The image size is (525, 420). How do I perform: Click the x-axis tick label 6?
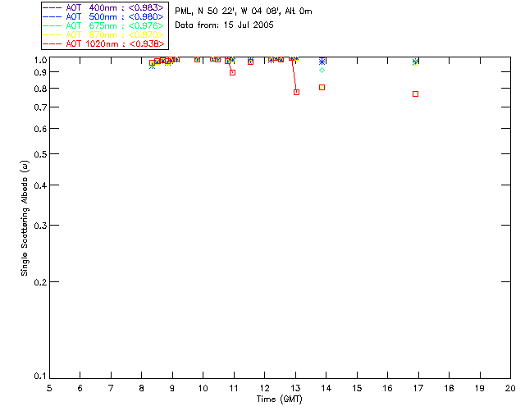(x=80, y=388)
